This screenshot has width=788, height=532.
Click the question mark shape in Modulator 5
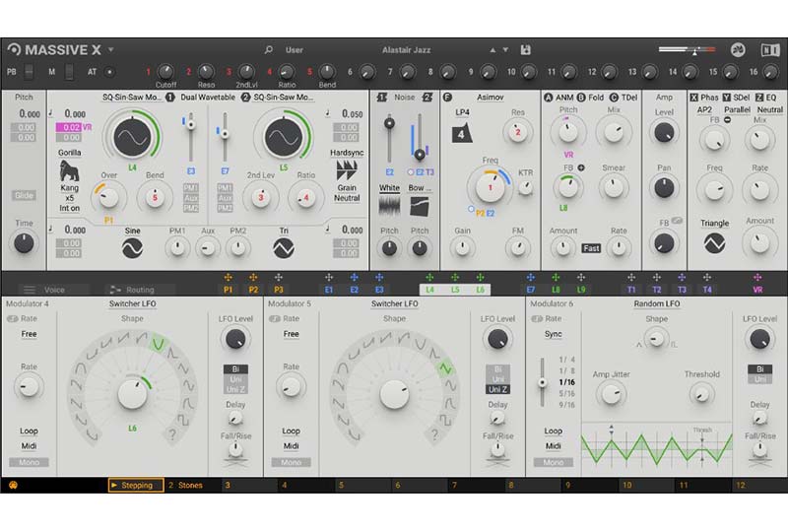pos(434,434)
